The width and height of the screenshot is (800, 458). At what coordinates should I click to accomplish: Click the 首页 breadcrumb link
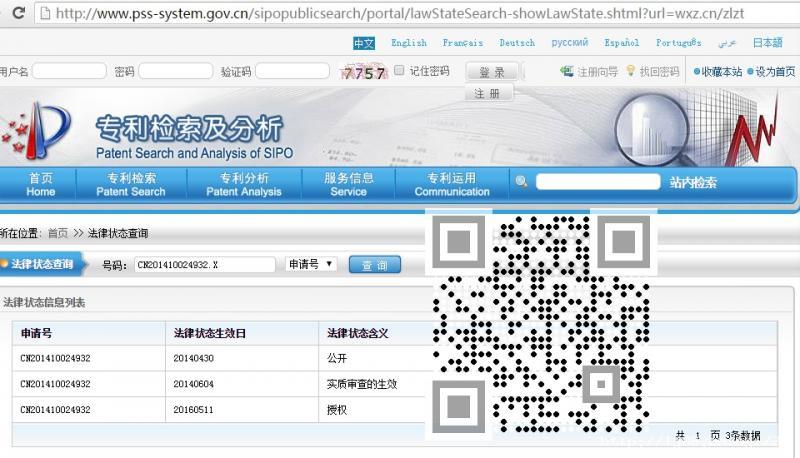pos(57,233)
